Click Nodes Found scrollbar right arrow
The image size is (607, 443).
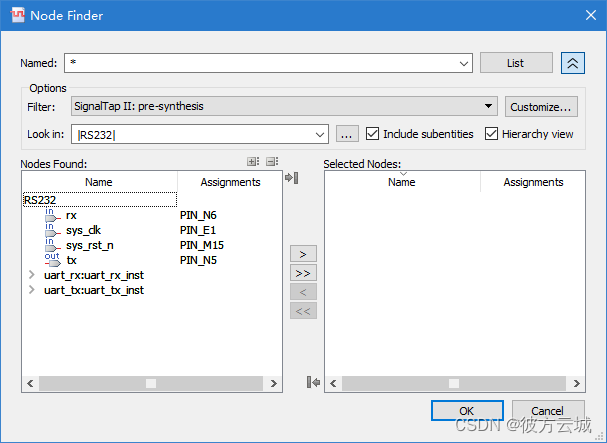274,383
